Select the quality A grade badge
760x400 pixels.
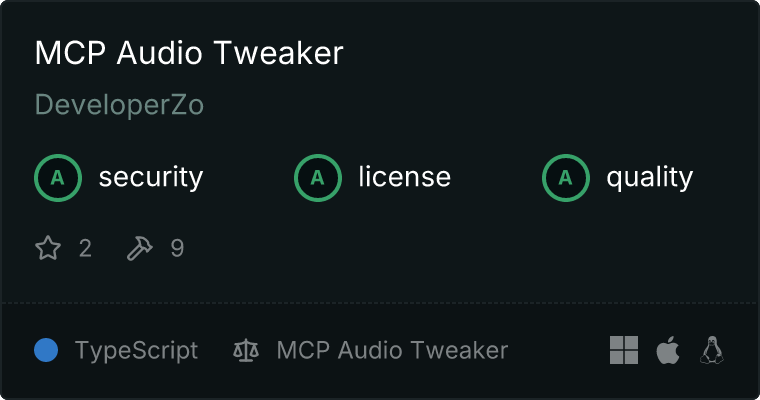click(566, 178)
